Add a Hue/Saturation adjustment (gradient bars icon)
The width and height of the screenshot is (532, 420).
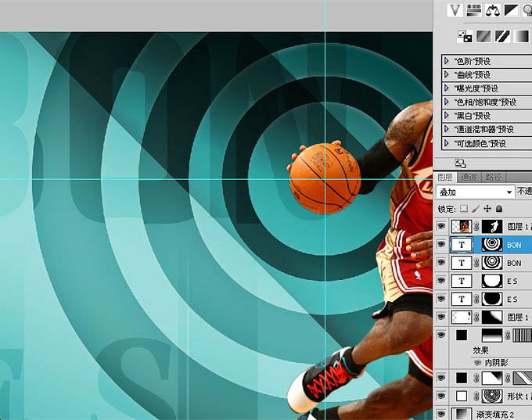tap(473, 10)
